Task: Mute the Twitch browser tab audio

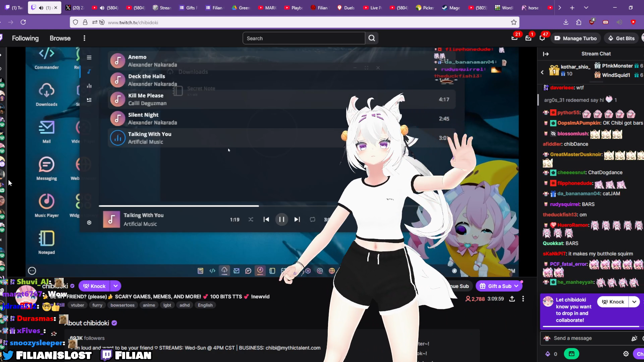Action: coord(41,8)
